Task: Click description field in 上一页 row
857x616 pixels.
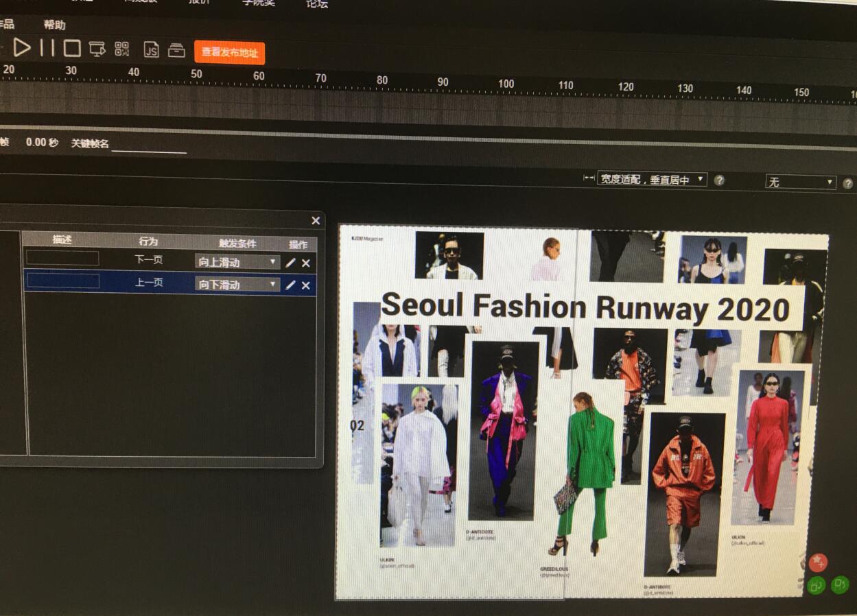Action: [62, 281]
